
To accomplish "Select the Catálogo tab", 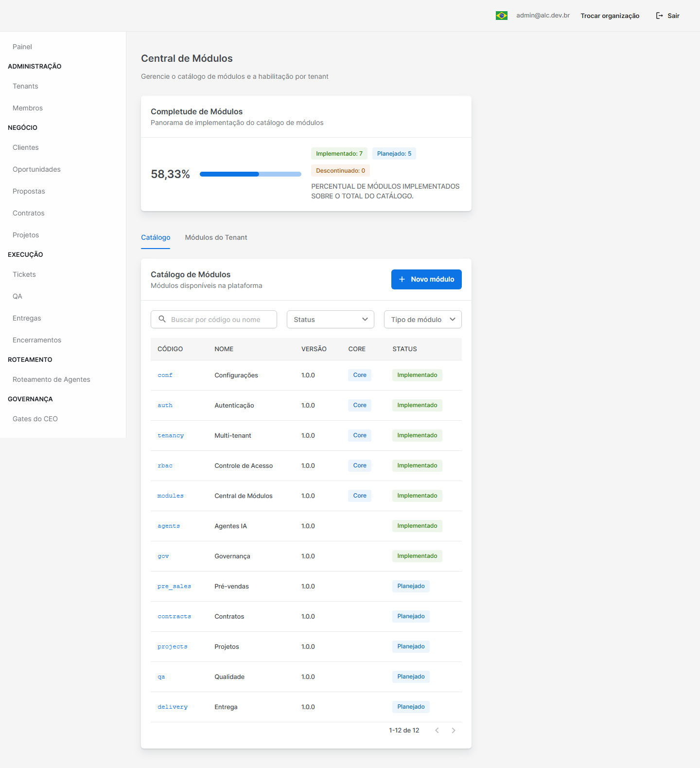I will (x=156, y=237).
